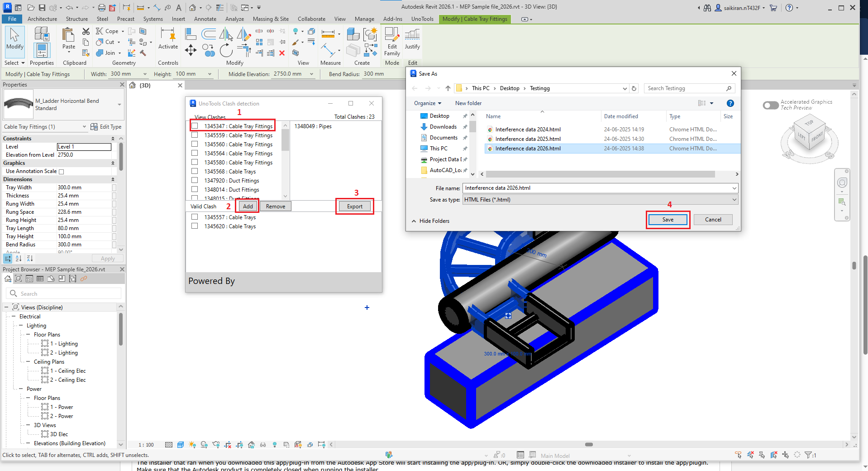Click the Save icon in quick access toolbar

(42, 8)
